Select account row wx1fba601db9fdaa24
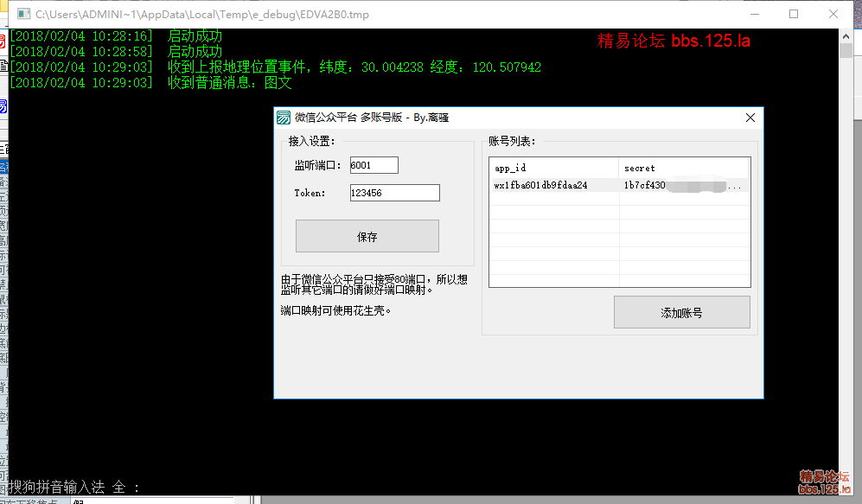862x504 pixels. coord(620,185)
